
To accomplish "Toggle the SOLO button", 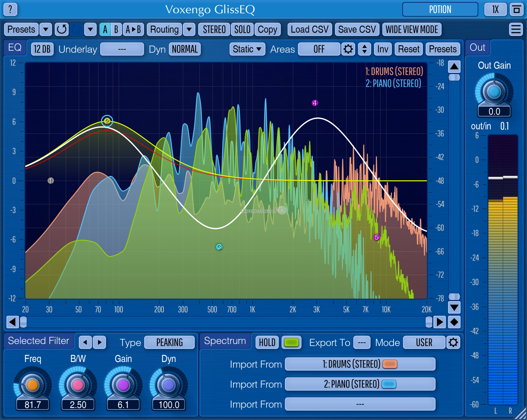I will point(242,29).
